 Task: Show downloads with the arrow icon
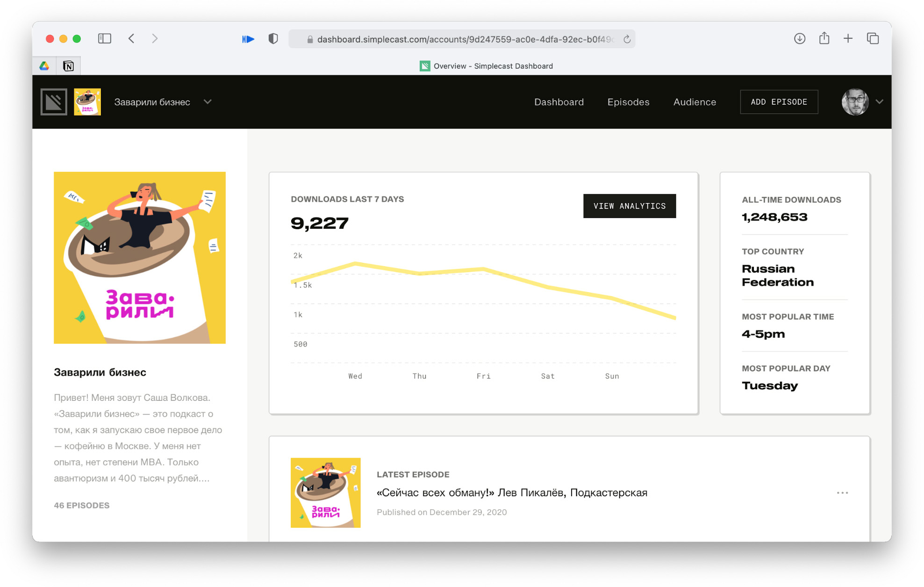point(799,38)
